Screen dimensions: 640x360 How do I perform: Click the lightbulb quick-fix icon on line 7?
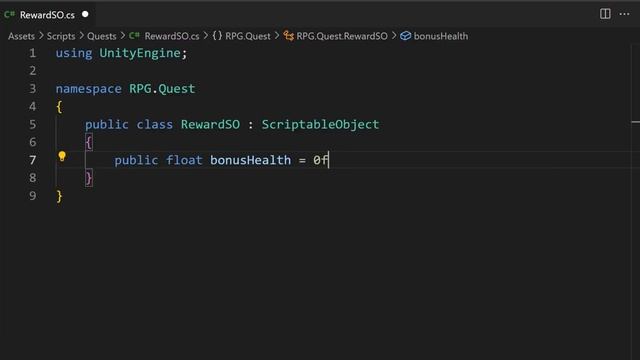[x=62, y=156]
